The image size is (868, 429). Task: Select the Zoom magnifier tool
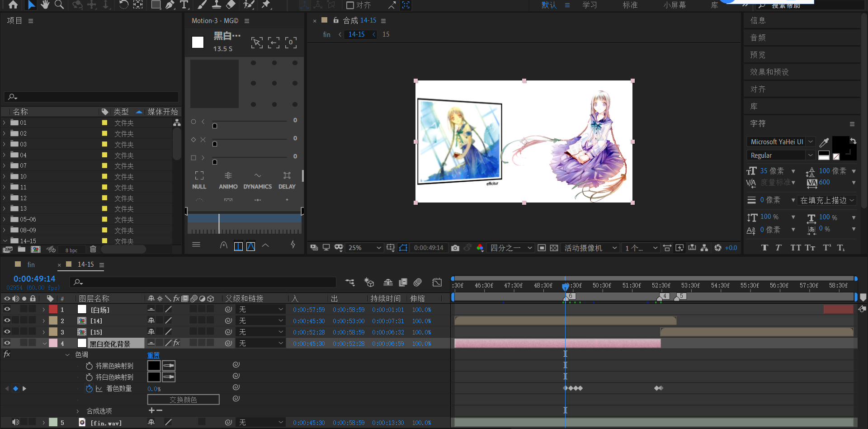point(59,5)
